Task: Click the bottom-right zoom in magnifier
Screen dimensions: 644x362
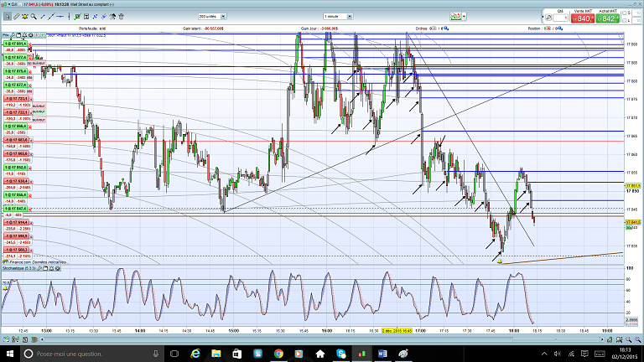Action: 638,339
